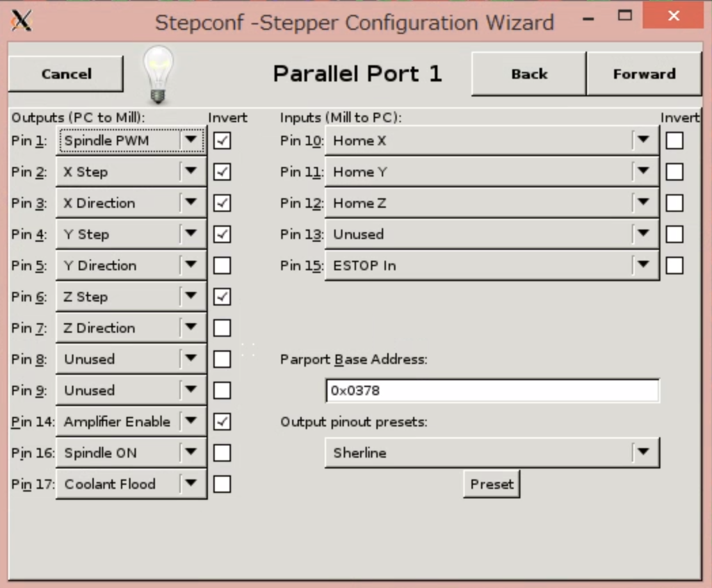Click the Output pinout presets label

coord(353,422)
